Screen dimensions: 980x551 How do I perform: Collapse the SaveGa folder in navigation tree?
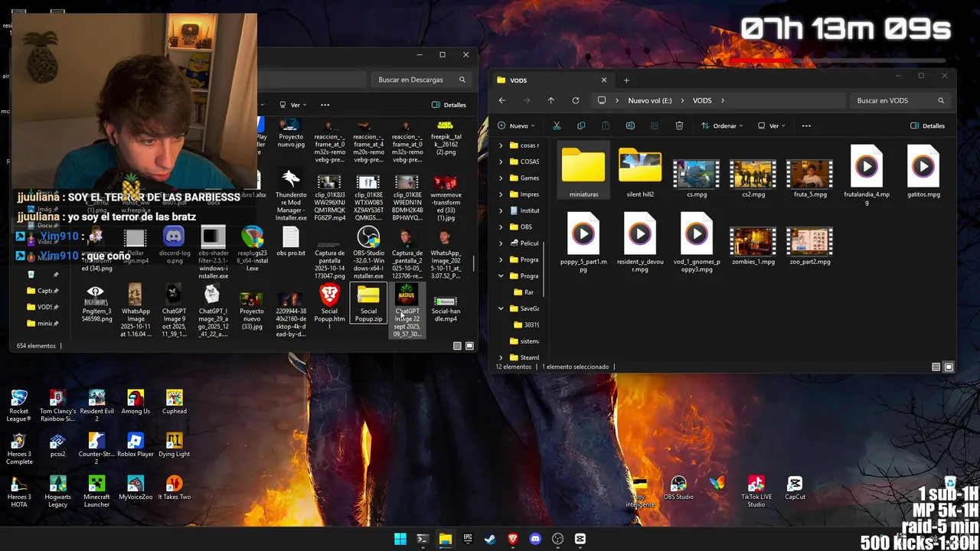pos(501,308)
